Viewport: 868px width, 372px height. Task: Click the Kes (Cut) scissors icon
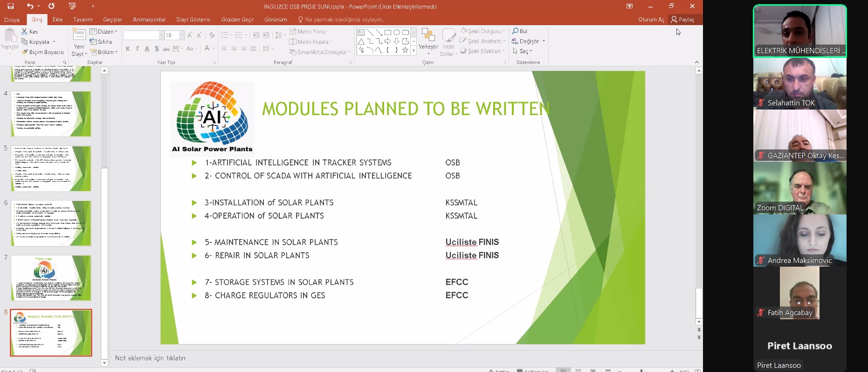(25, 31)
